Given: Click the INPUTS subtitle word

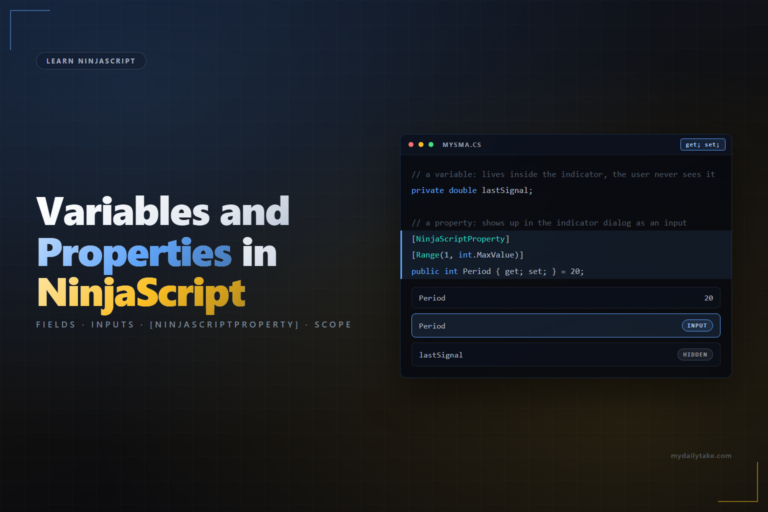Looking at the screenshot, I should tap(113, 324).
